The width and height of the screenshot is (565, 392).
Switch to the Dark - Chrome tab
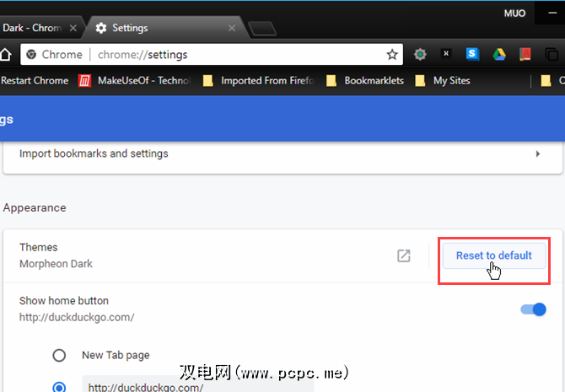(x=40, y=28)
